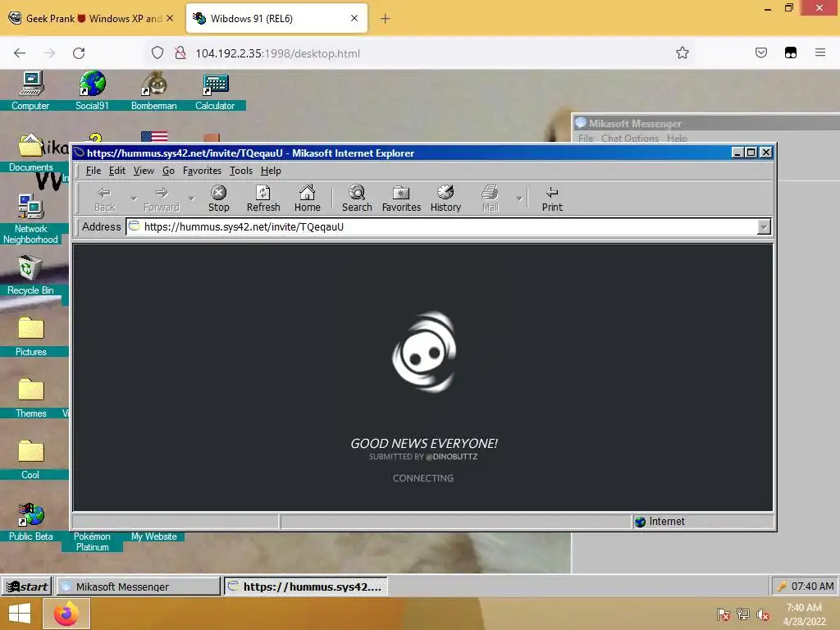This screenshot has width=840, height=630.
Task: Expand the Back button history arrow
Action: point(134,199)
